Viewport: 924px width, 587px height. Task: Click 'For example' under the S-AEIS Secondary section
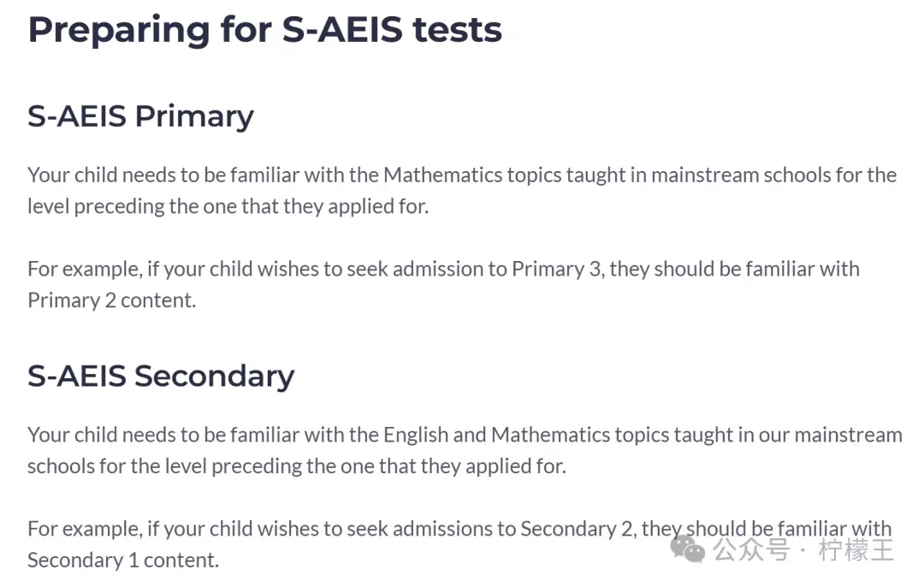(x=85, y=530)
